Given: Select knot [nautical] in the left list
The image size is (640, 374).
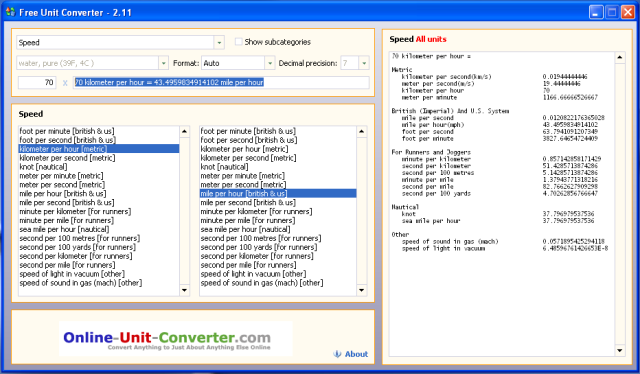Looking at the screenshot, I should [99, 167].
